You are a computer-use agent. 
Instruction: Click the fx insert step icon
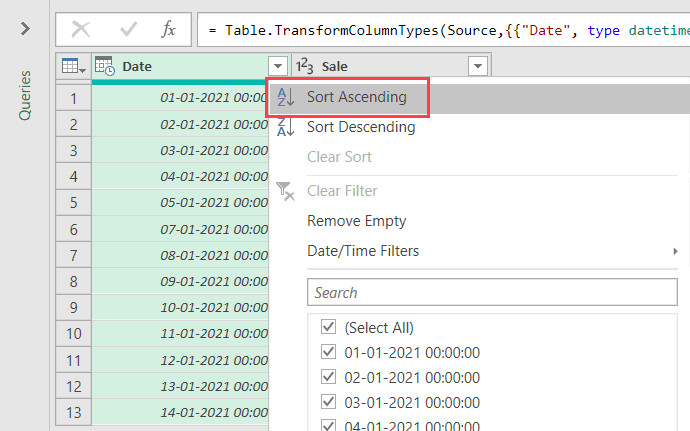[169, 30]
